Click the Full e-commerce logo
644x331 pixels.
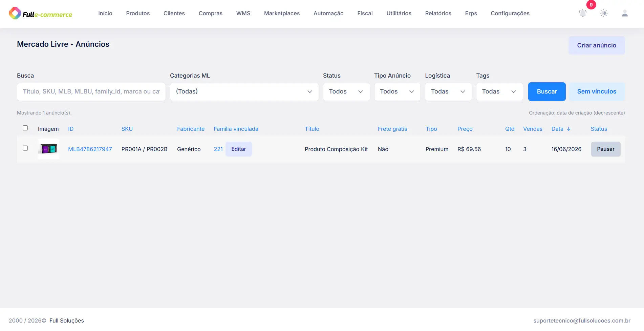40,14
